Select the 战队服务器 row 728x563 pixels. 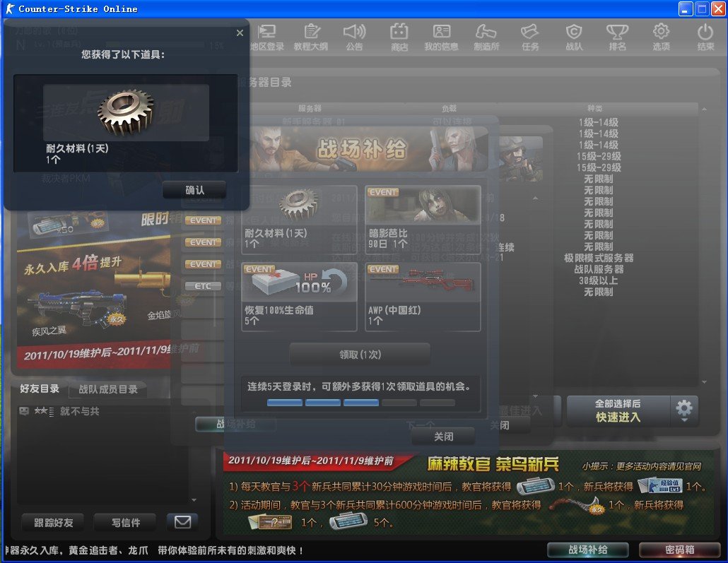599,269
